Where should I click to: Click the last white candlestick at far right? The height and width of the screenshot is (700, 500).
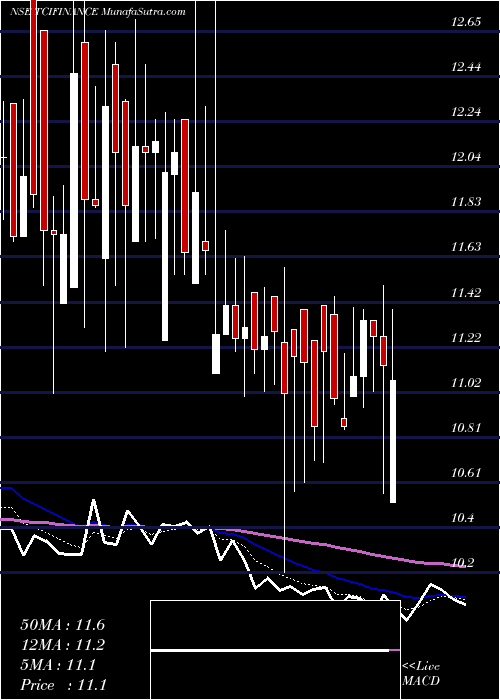393,441
